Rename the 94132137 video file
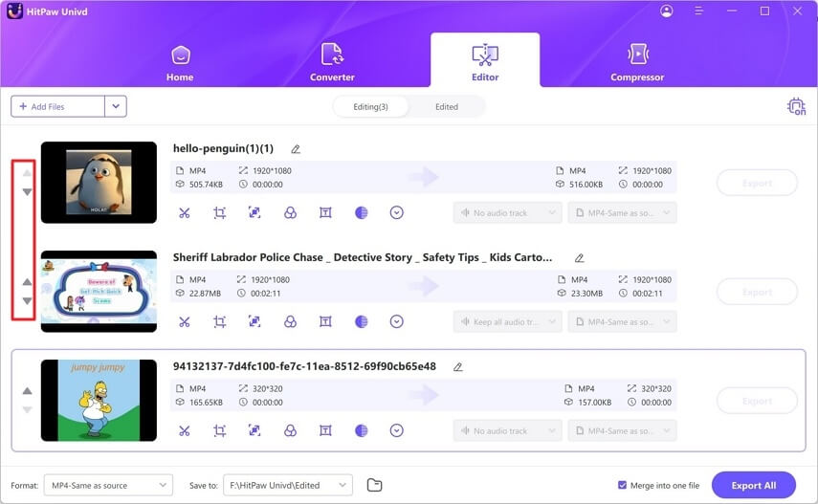This screenshot has width=818, height=504. (x=458, y=367)
